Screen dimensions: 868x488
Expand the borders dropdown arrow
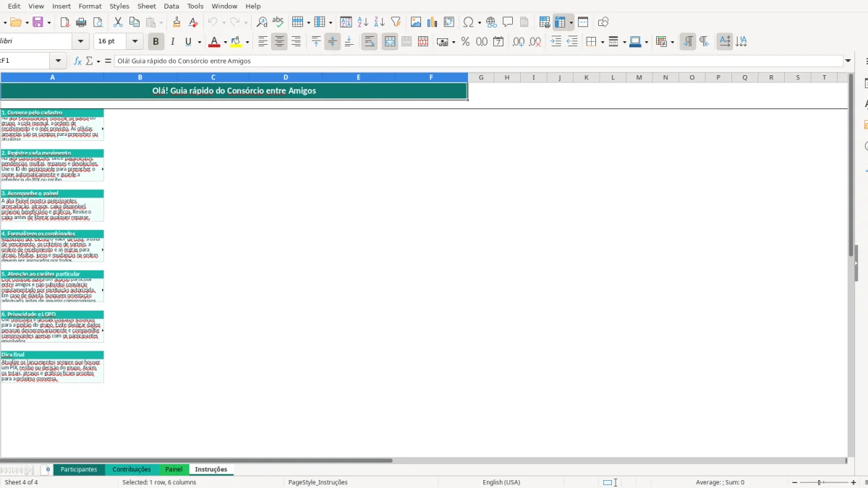pos(602,42)
